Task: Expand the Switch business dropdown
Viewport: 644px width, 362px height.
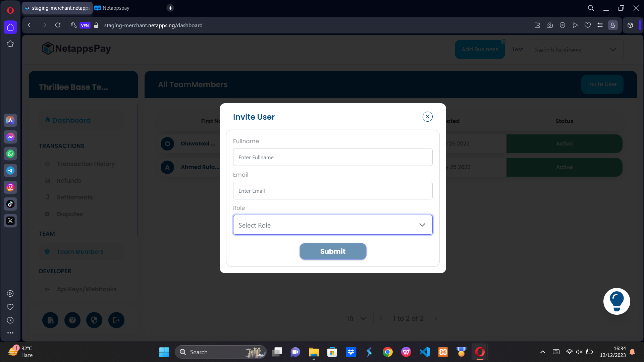Action: click(x=576, y=50)
